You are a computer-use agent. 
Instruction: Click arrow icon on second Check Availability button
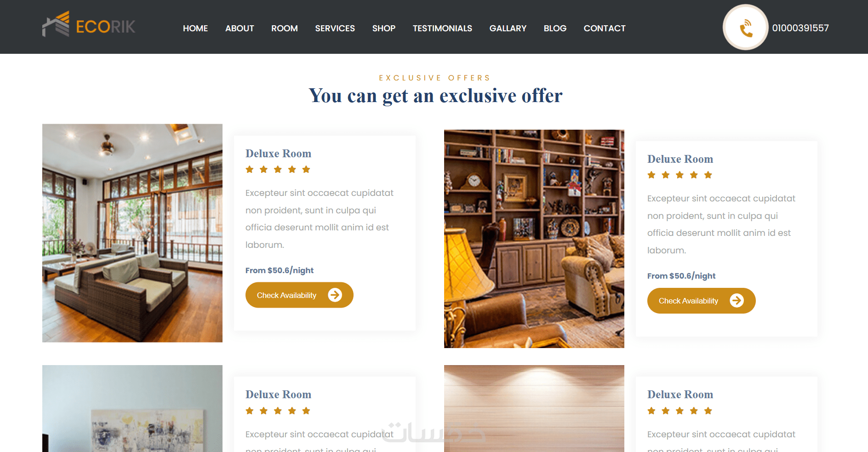click(737, 301)
